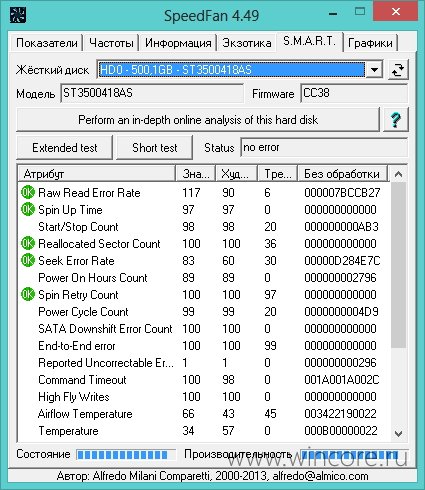Click the blue question mark help icon

click(396, 120)
